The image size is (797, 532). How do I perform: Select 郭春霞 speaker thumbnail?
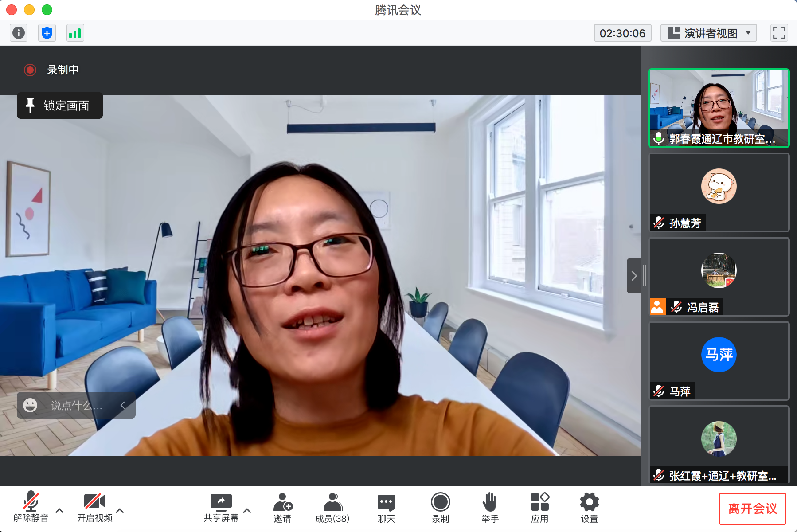click(x=719, y=108)
